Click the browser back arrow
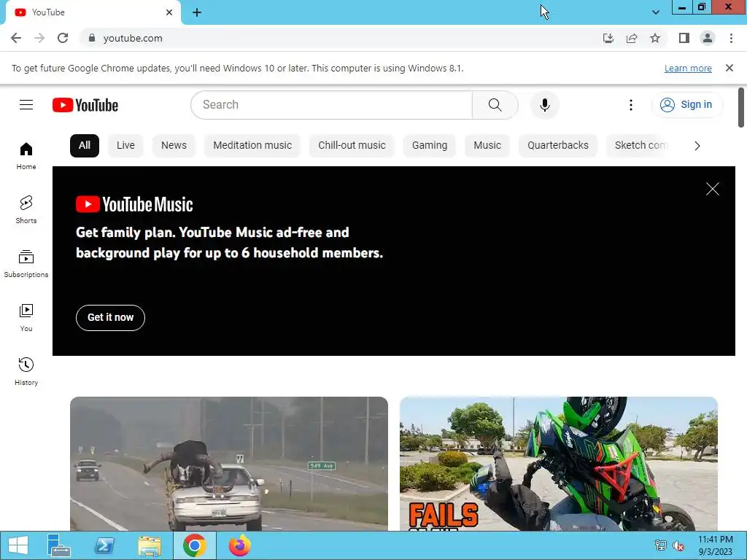 coord(16,38)
